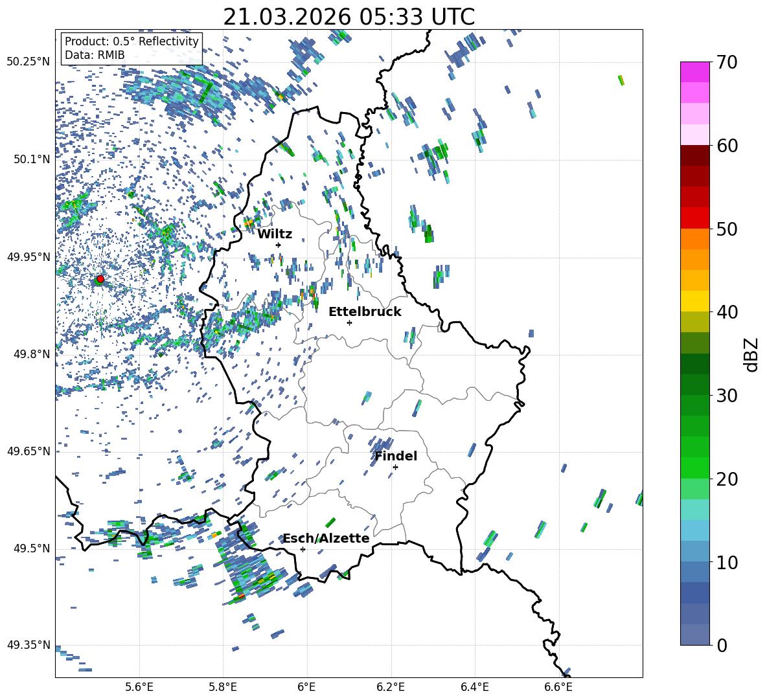Click the colorbar tick label 70
Image resolution: width=767 pixels, height=700 pixels.
pyautogui.click(x=727, y=63)
